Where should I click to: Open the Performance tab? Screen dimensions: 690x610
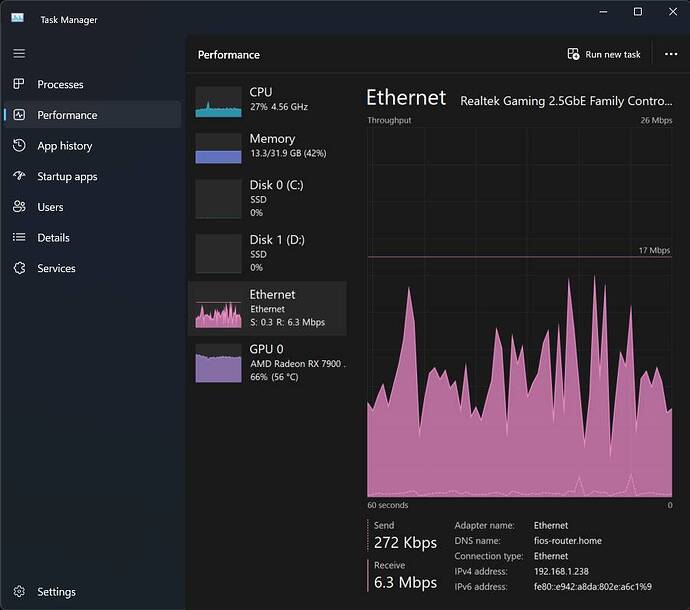pyautogui.click(x=67, y=115)
